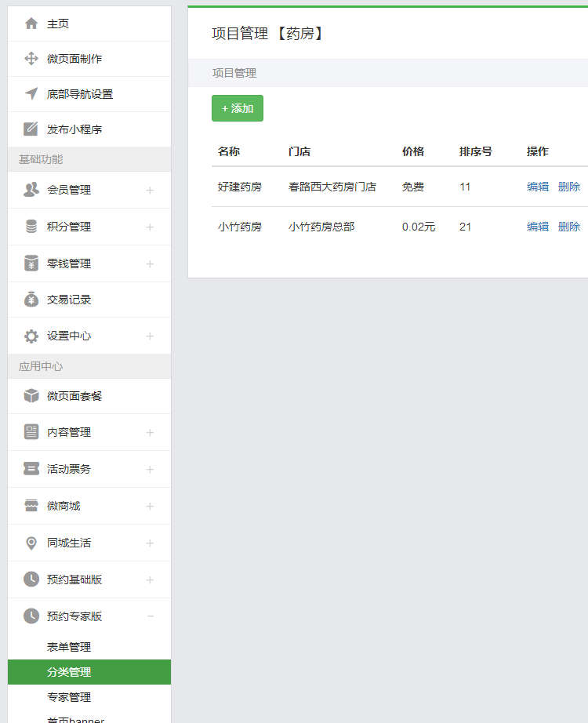
Task: Click the edit icon for 发布小程序
Action: (x=31, y=129)
